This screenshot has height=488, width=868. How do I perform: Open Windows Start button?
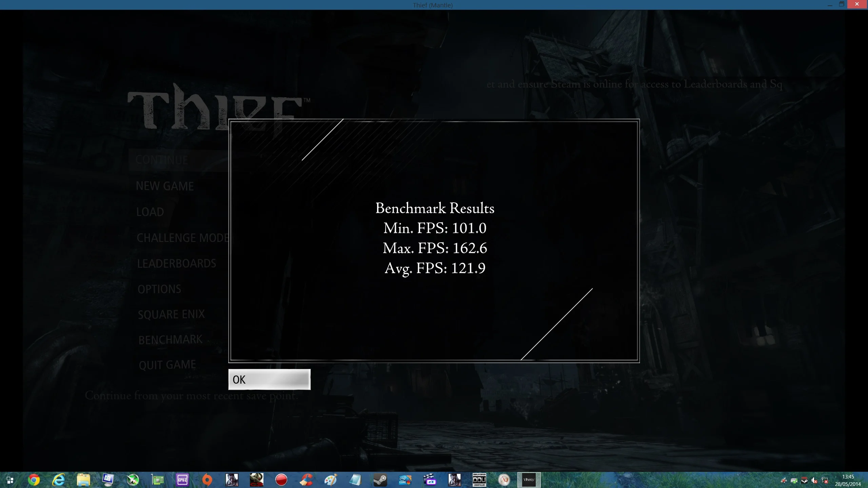[10, 480]
